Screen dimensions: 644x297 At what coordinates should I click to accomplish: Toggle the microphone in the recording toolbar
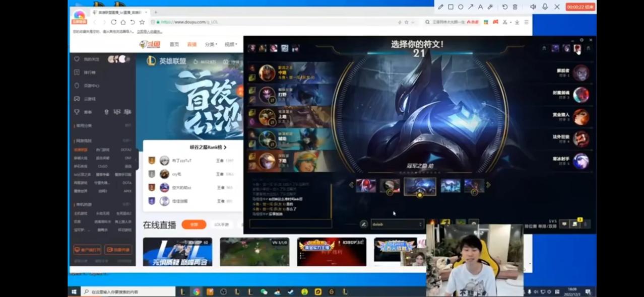[x=545, y=7]
